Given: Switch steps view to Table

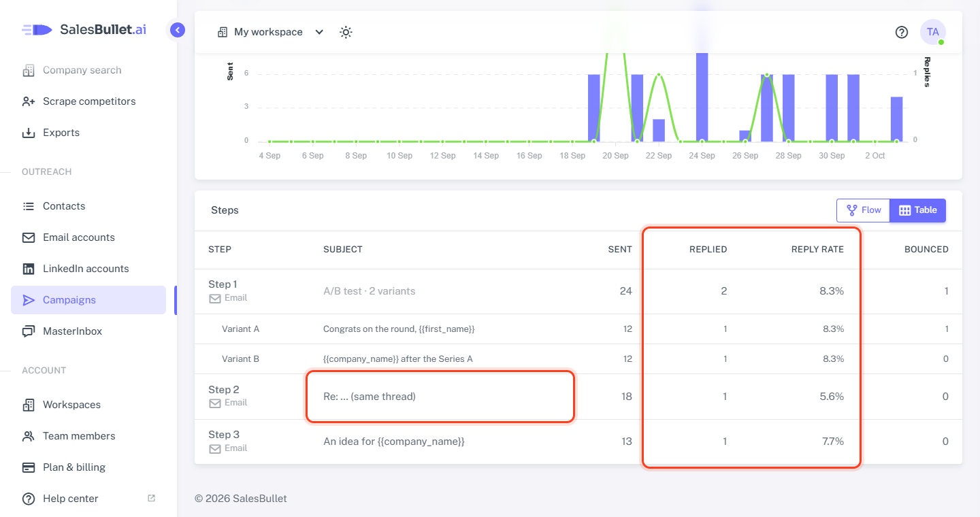Looking at the screenshot, I should (918, 210).
